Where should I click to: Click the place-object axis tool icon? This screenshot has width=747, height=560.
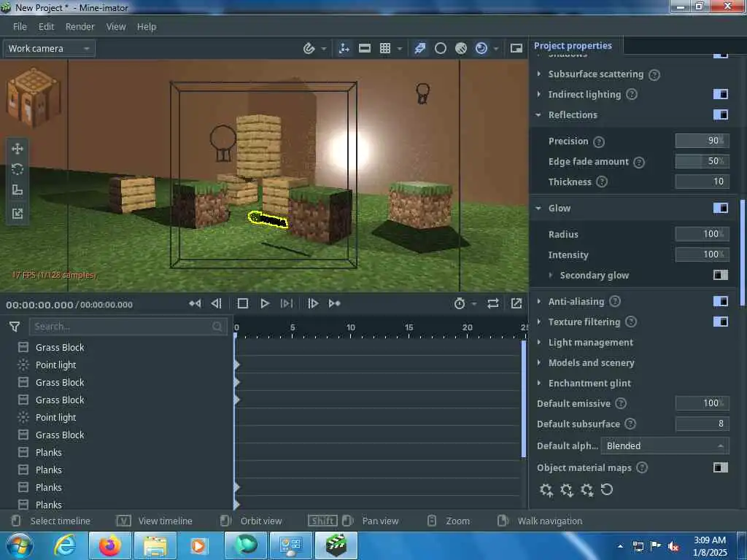(x=344, y=48)
